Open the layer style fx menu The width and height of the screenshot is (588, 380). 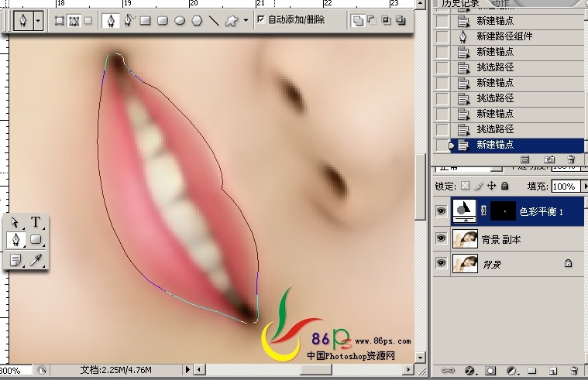(470, 371)
